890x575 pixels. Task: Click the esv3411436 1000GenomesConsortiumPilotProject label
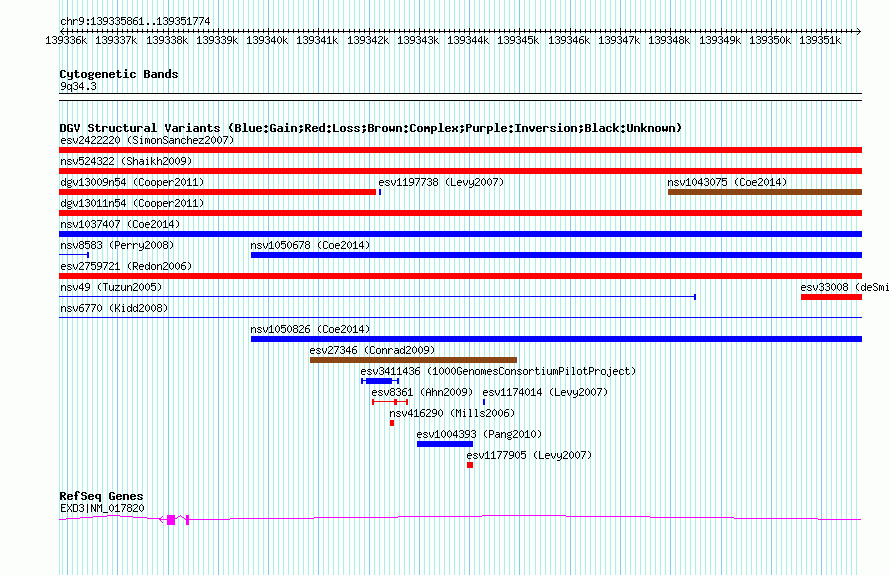(x=498, y=371)
